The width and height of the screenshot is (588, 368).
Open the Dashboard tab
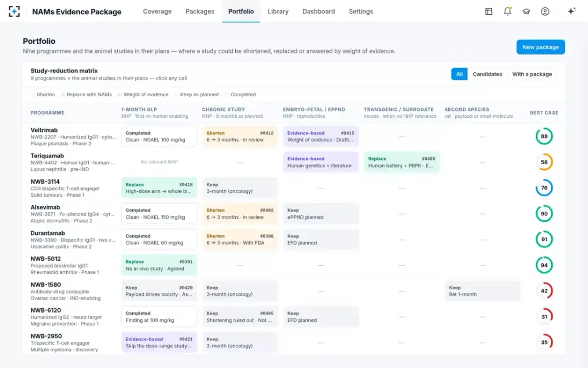click(318, 11)
